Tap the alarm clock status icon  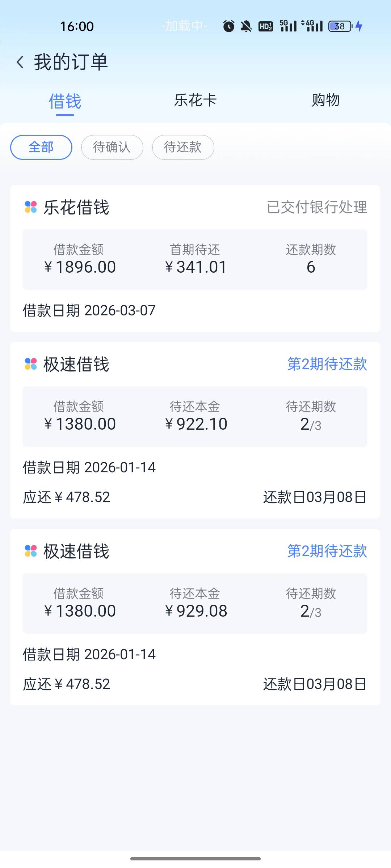(x=228, y=26)
